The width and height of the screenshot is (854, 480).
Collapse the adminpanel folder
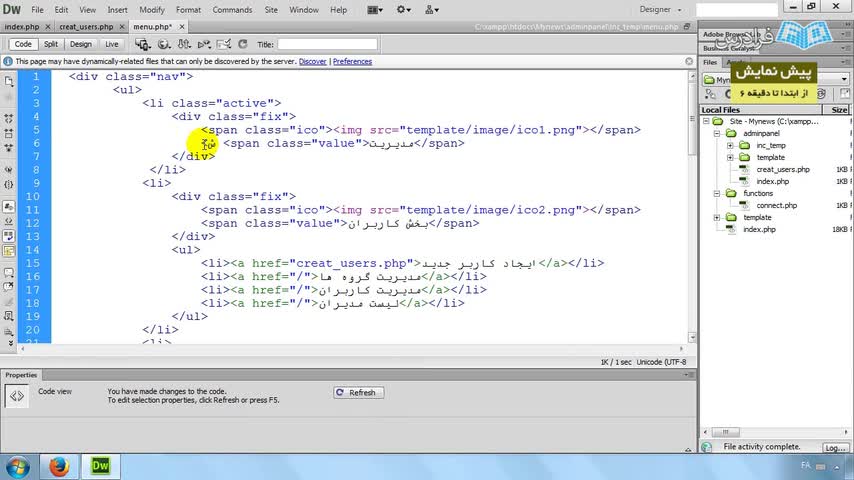tap(717, 133)
